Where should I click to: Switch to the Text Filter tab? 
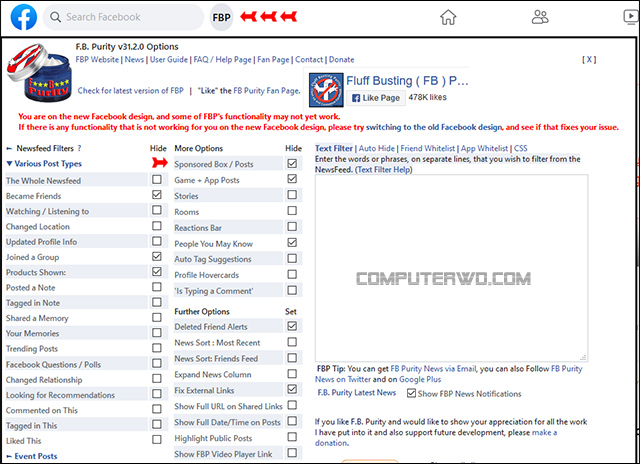[x=333, y=149]
